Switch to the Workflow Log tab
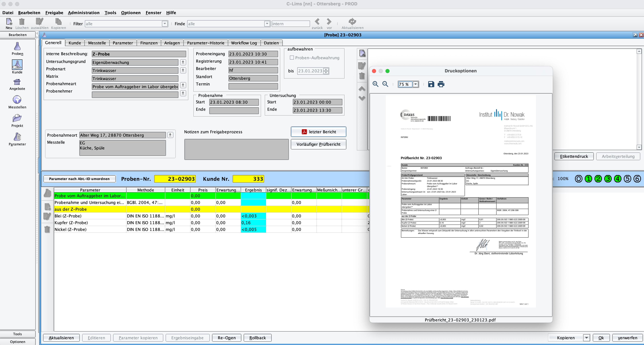Screen dimensions: 644x345 click(244, 43)
